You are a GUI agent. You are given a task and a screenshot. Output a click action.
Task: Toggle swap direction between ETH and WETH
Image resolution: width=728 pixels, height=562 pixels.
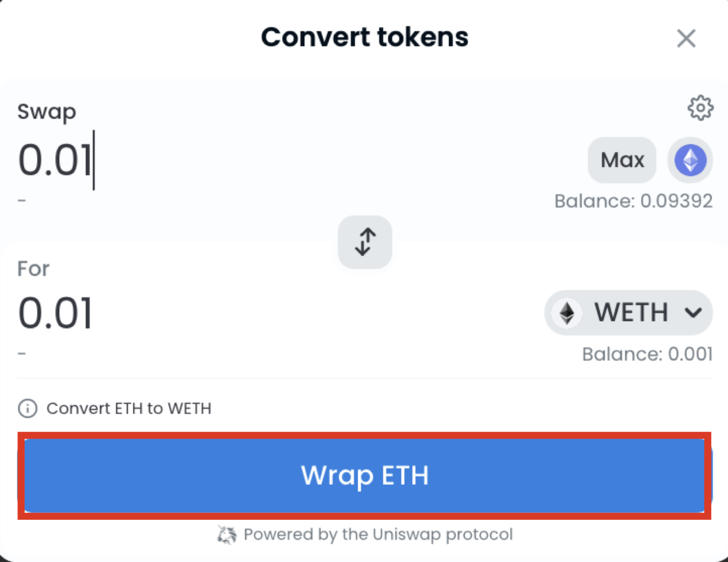[364, 242]
